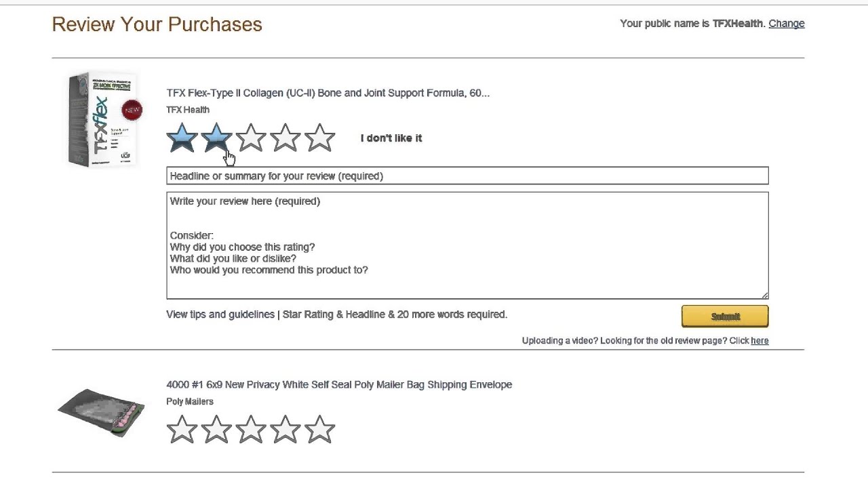Viewport: 868px width, 488px height.
Task: Open the Poly Mailer Bag product title
Action: (339, 385)
